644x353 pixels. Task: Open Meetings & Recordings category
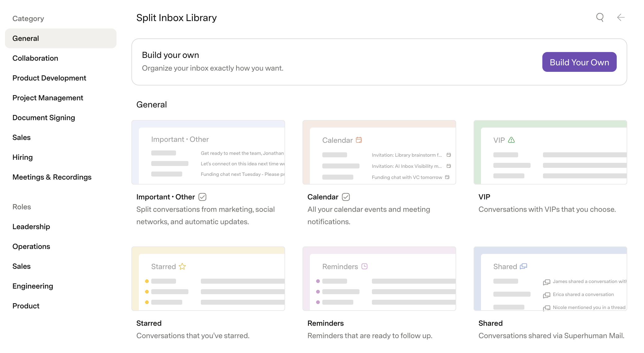coord(52,177)
